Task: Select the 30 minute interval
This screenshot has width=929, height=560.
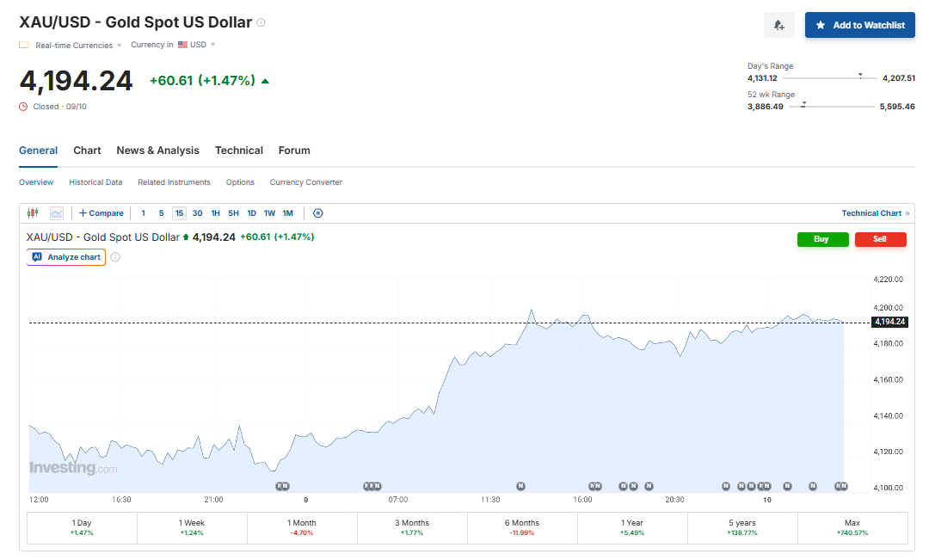Action: pyautogui.click(x=197, y=213)
